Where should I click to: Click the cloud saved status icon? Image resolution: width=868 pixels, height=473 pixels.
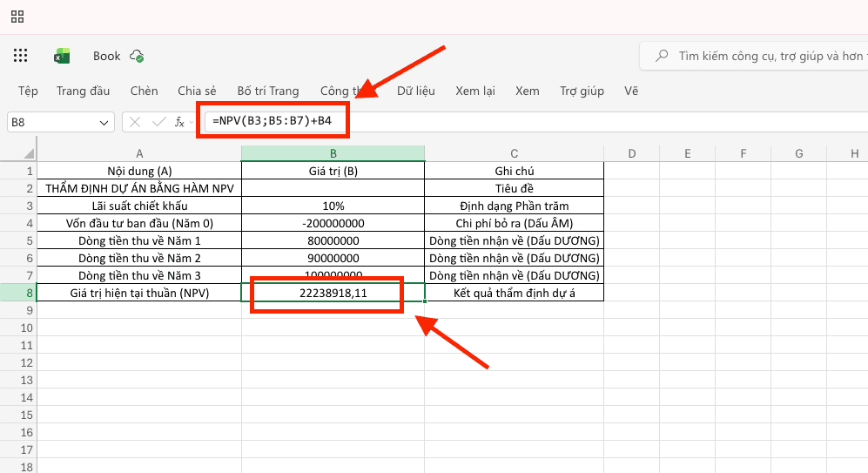point(137,56)
